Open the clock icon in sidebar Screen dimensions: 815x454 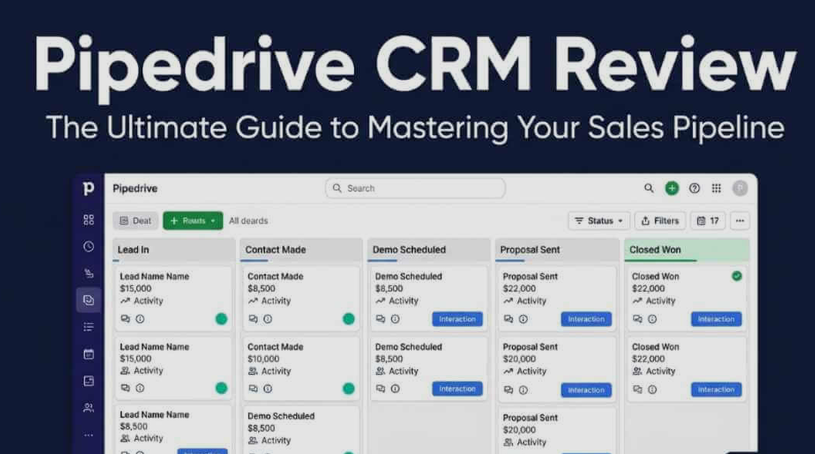pos(88,247)
